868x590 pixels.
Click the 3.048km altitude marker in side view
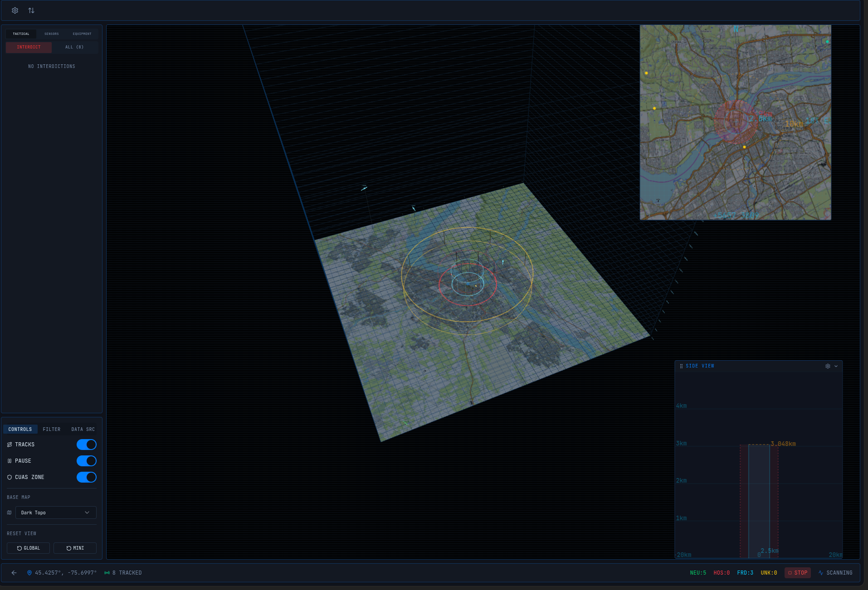[783, 444]
